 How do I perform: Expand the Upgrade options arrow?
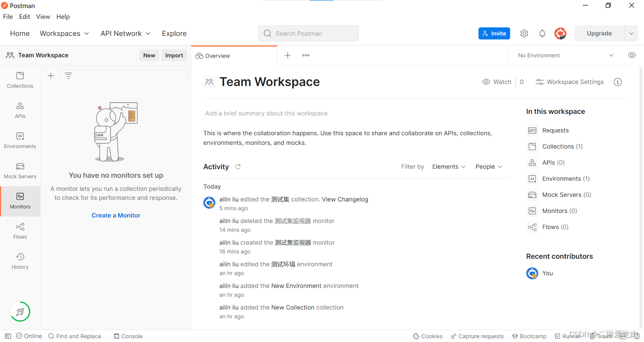tap(631, 33)
